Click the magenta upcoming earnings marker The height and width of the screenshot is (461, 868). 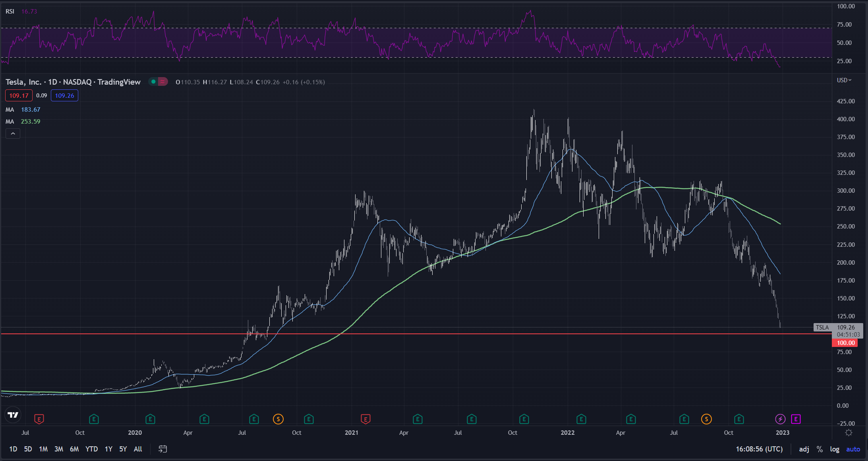[796, 419]
